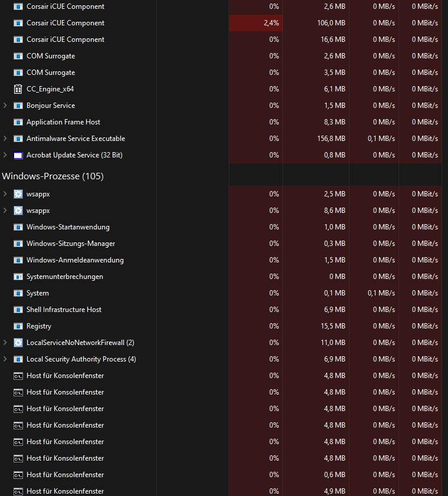Select the Windows-Anmeldeanwendung name
This screenshot has height=496, width=448.
coord(75,260)
